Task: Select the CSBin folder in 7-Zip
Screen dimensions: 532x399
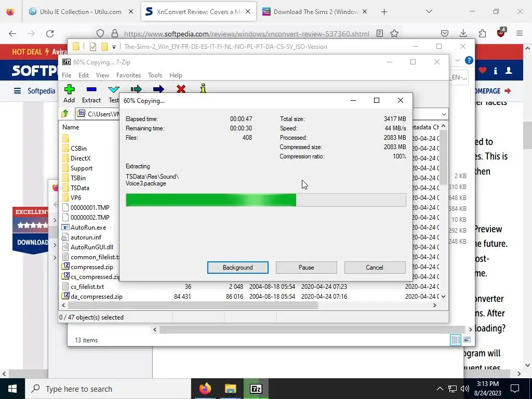Action: pyautogui.click(x=78, y=148)
